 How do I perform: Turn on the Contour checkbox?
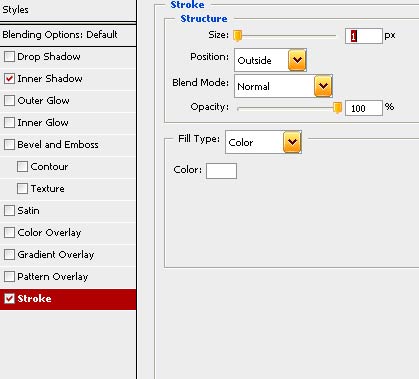[22, 167]
